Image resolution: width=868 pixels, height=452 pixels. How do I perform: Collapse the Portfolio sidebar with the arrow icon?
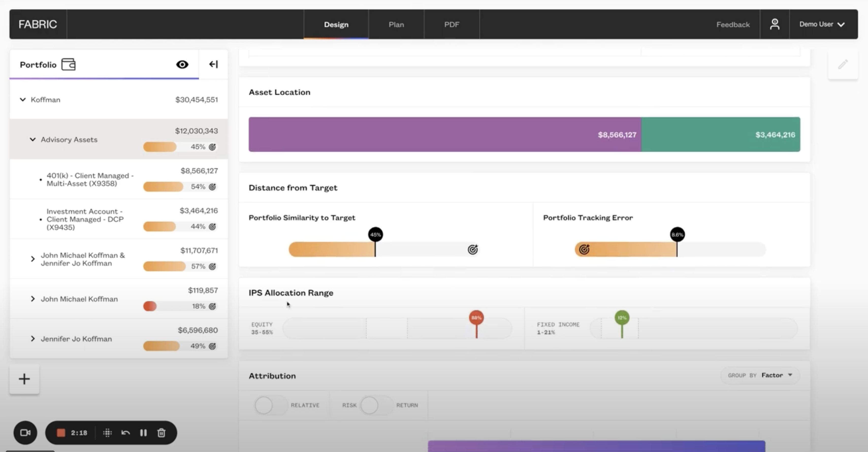tap(213, 64)
